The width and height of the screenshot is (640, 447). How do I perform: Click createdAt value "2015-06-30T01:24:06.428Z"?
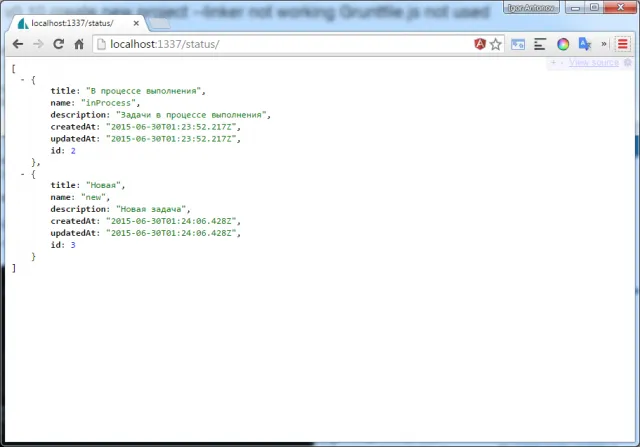pos(171,221)
